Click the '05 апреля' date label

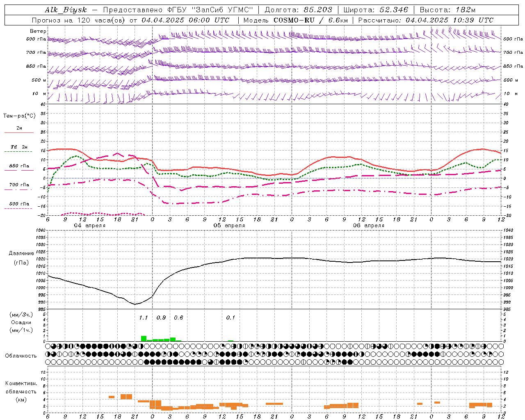(x=229, y=226)
